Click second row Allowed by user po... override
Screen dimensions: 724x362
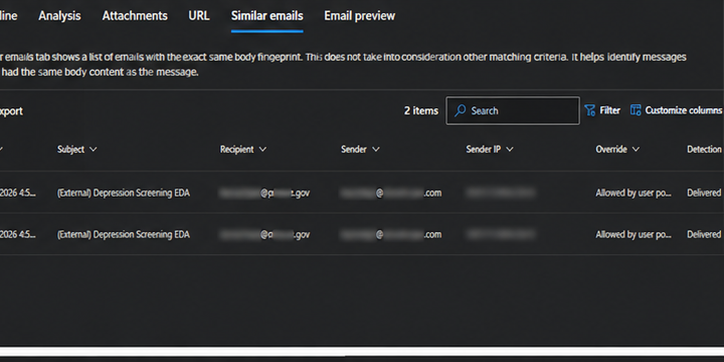pyautogui.click(x=634, y=235)
